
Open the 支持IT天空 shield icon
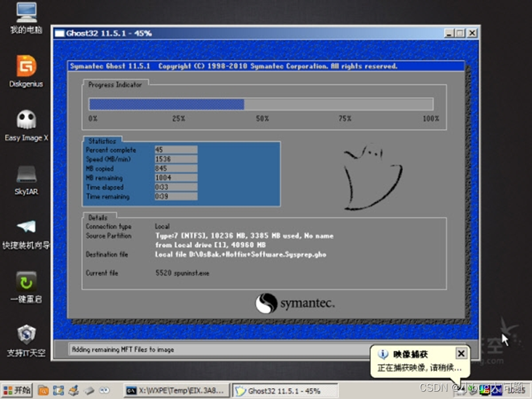point(27,341)
